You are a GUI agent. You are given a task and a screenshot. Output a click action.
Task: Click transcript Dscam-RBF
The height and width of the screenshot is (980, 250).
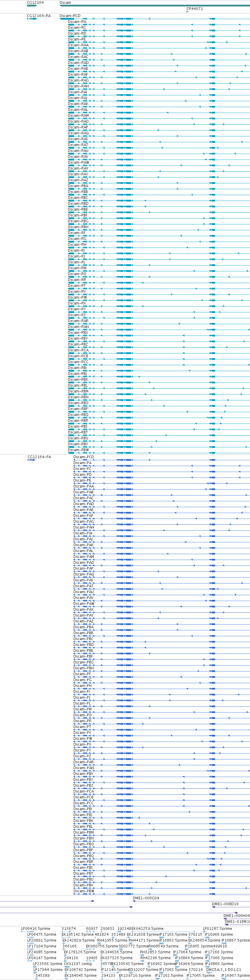click(77, 215)
